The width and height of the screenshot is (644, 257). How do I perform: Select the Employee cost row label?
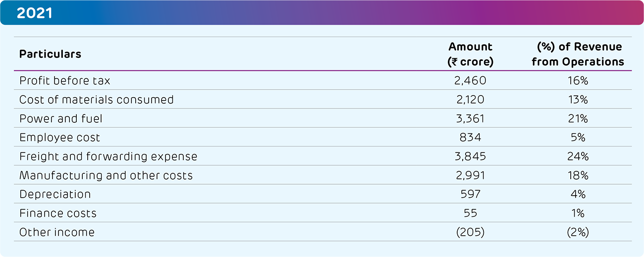pyautogui.click(x=59, y=137)
